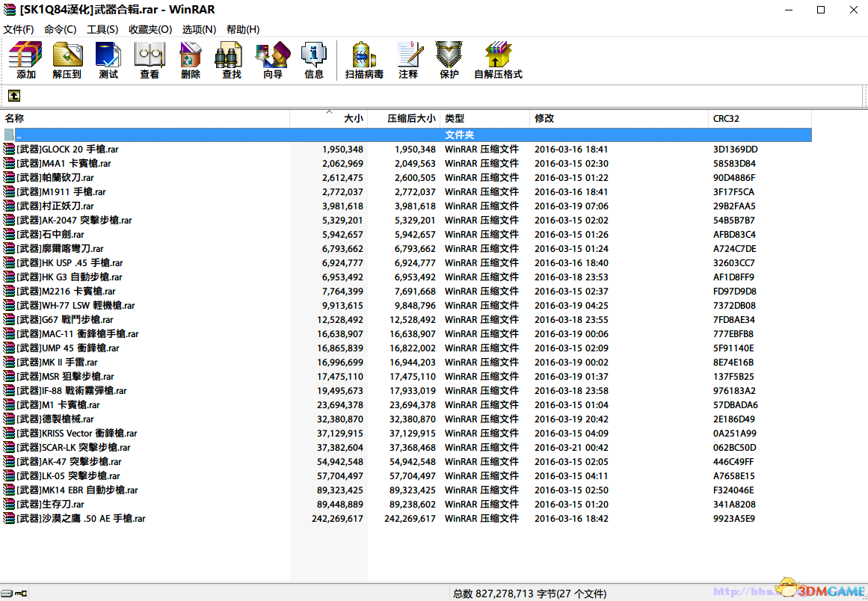Image resolution: width=868 pixels, height=601 pixels.
Task: Select [武器]AK-2047 突擊步槍.rar
Action: (74, 221)
